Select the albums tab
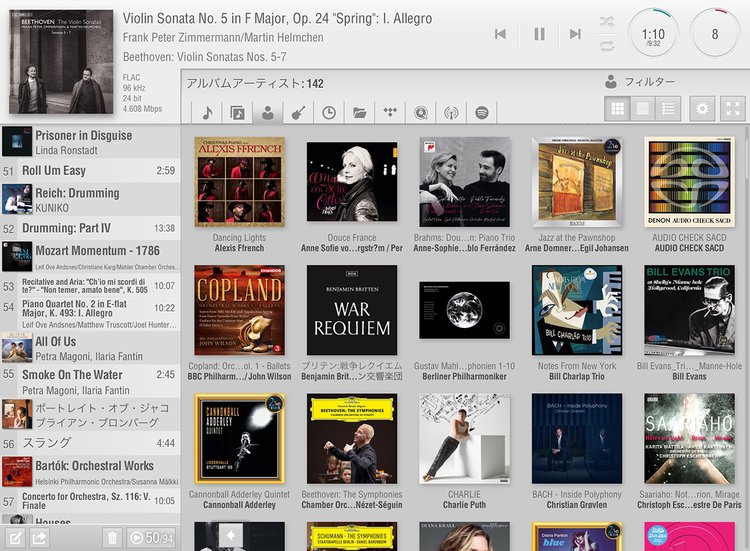The image size is (750, 551). tap(237, 112)
